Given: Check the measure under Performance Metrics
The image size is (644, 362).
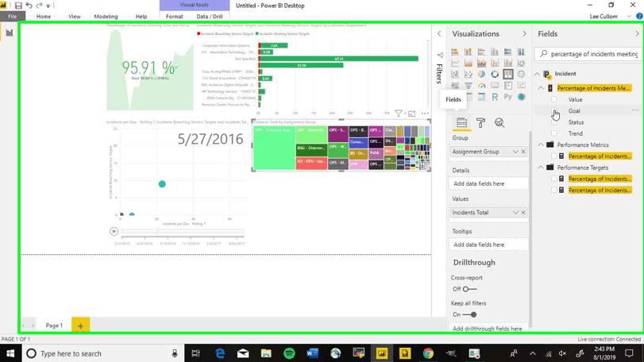Looking at the screenshot, I should coord(554,156).
